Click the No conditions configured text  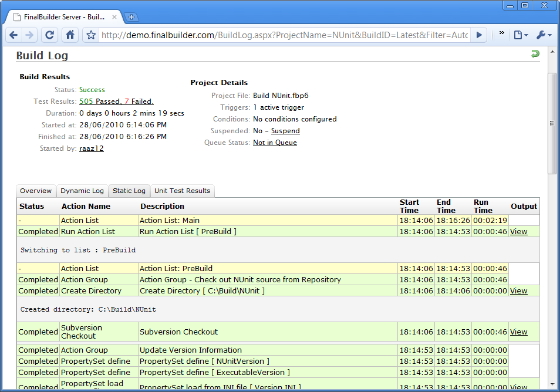tap(295, 119)
